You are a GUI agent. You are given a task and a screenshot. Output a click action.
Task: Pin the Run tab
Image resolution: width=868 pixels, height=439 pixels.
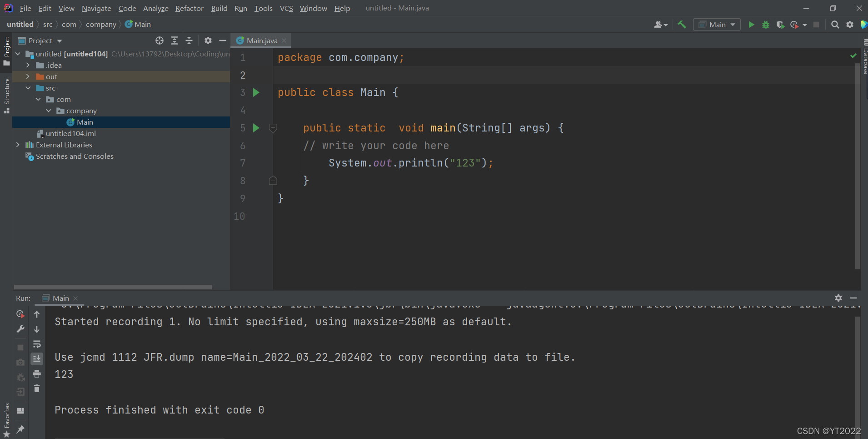[20, 429]
